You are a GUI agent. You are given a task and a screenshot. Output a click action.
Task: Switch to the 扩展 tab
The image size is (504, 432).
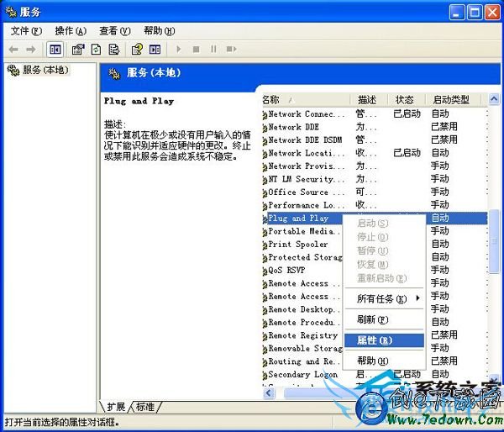[x=116, y=407]
